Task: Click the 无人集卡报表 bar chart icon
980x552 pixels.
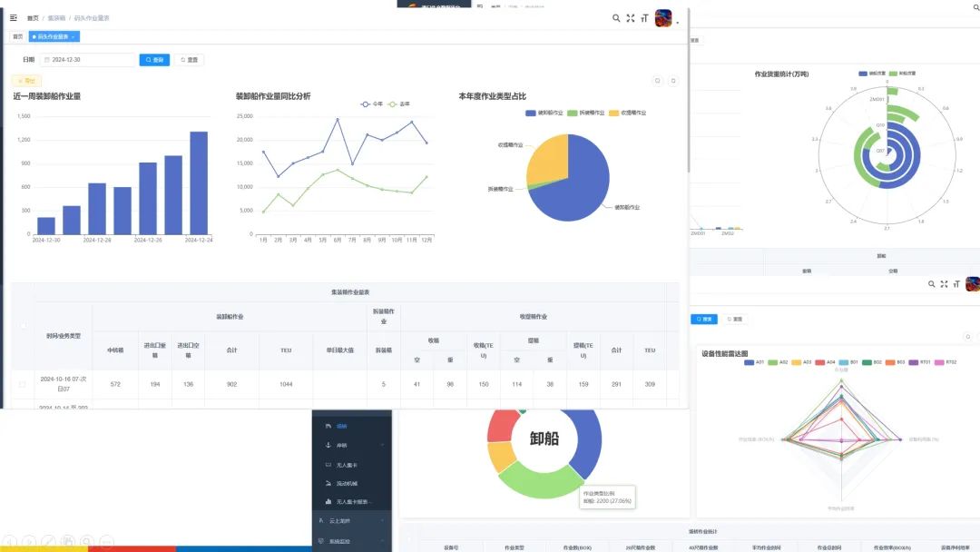Action: [328, 501]
